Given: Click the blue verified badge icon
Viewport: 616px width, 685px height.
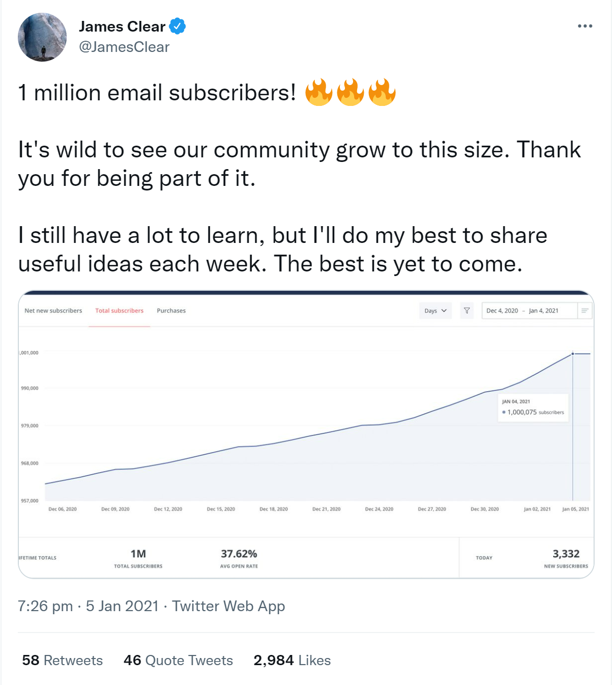Looking at the screenshot, I should click(177, 26).
